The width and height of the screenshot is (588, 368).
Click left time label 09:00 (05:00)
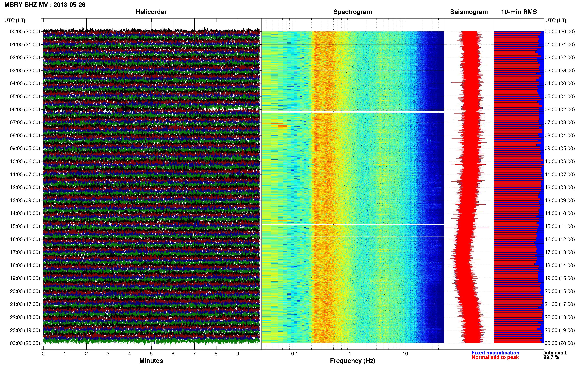25,148
